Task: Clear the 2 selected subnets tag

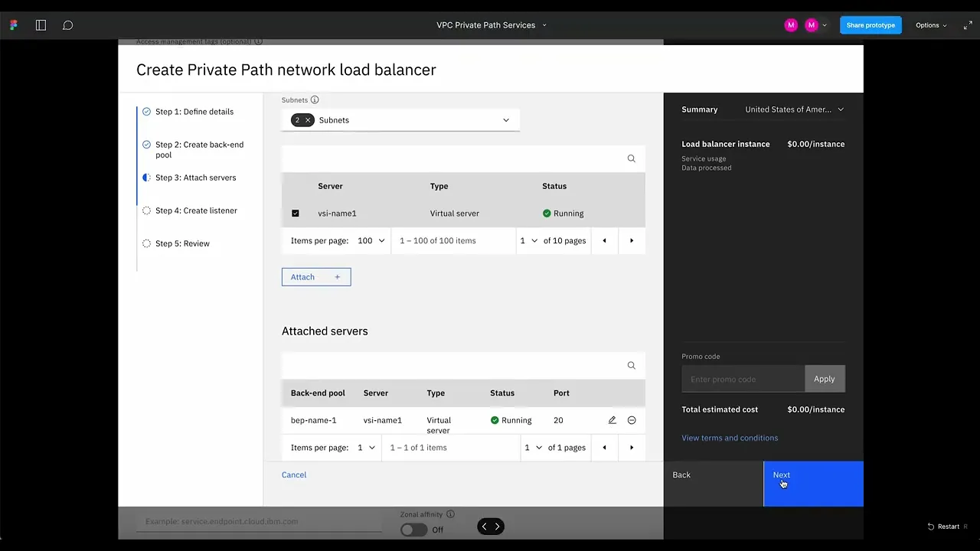Action: [308, 120]
